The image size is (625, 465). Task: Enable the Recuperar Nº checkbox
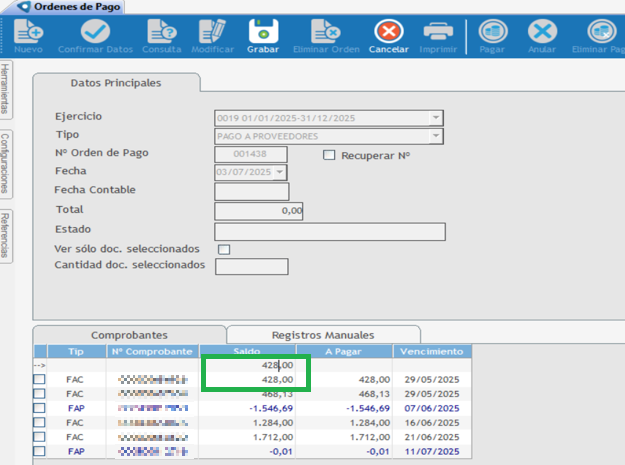329,155
